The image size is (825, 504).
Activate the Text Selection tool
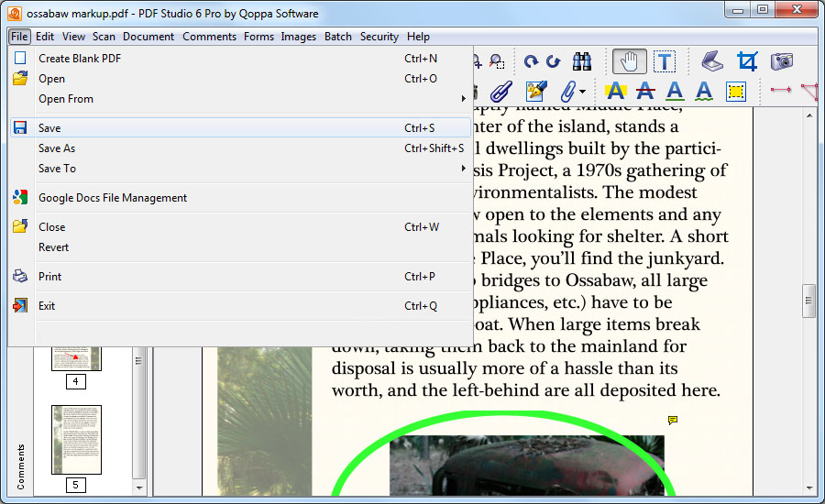click(x=665, y=61)
